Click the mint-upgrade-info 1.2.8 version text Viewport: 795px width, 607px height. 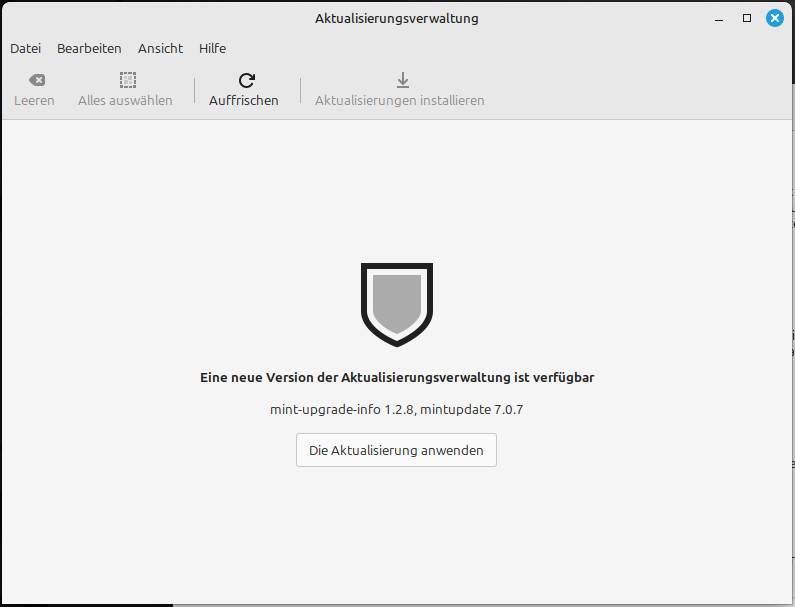(343, 409)
